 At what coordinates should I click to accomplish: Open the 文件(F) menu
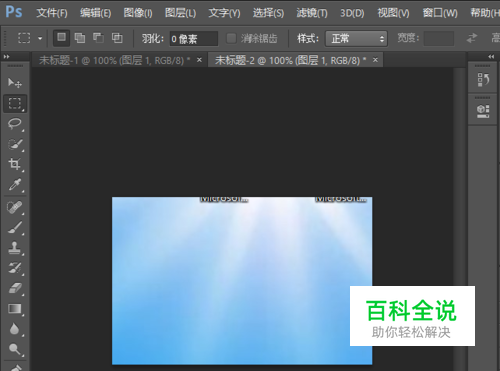click(52, 13)
